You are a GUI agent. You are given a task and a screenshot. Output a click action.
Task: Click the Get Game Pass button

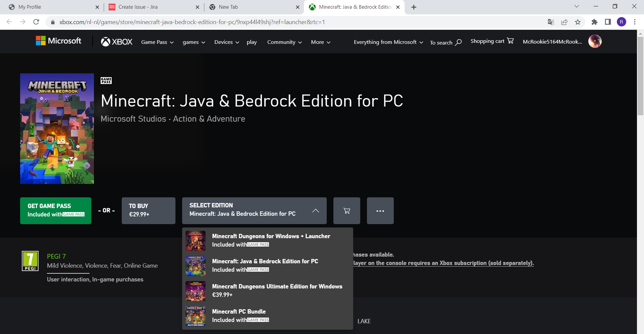pyautogui.click(x=56, y=211)
